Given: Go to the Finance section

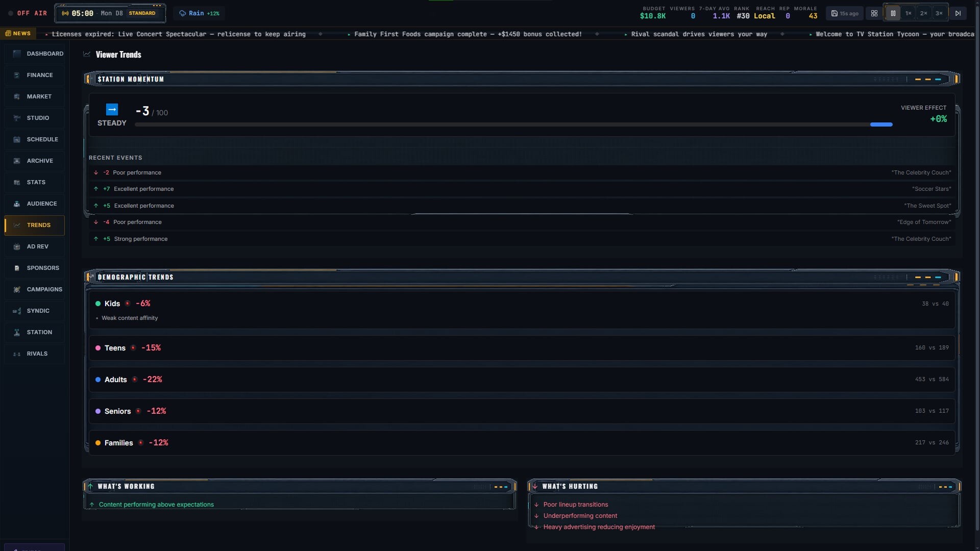Looking at the screenshot, I should coord(35,75).
